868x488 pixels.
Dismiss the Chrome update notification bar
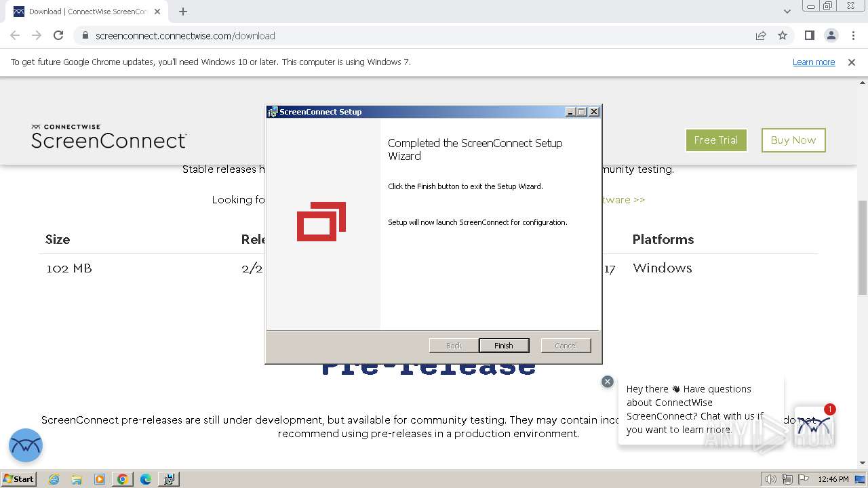point(852,62)
